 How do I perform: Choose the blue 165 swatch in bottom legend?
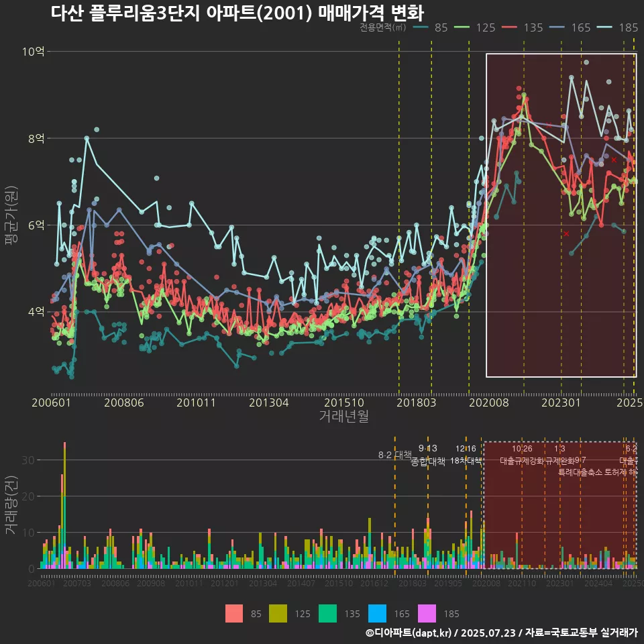[x=378, y=614]
